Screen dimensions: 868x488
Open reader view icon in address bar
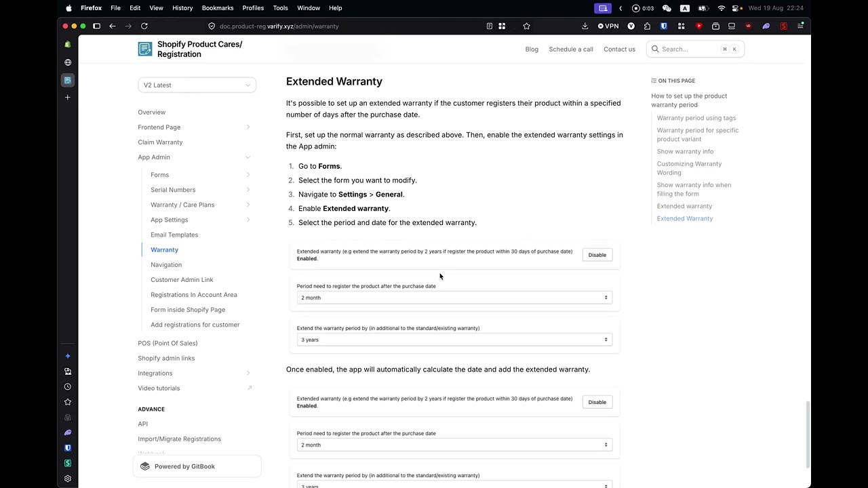[489, 26]
